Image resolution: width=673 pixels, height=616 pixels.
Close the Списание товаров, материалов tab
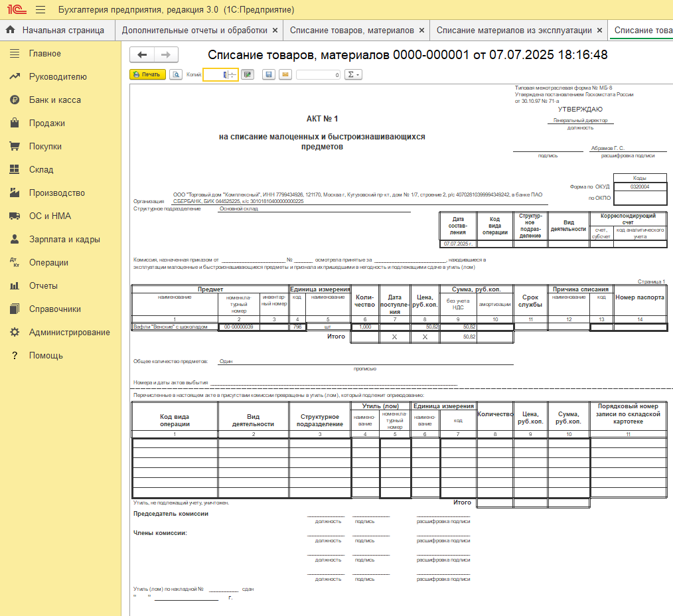(x=422, y=30)
